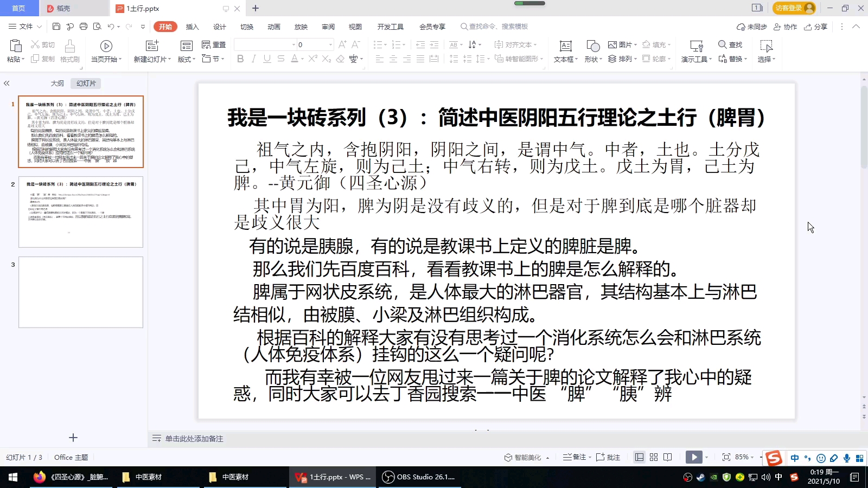Screen dimensions: 868x488
Task: Click the Save icon in quick toolbar
Action: click(56, 27)
